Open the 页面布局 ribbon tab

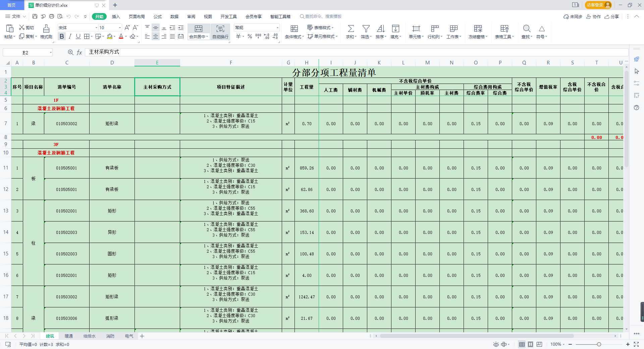(x=137, y=16)
